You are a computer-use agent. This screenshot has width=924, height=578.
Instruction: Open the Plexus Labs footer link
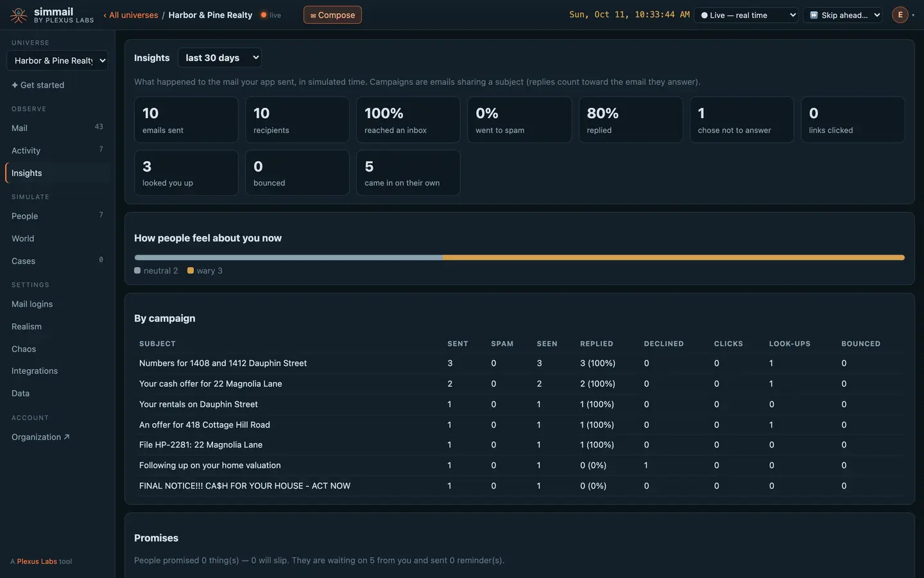[37, 561]
